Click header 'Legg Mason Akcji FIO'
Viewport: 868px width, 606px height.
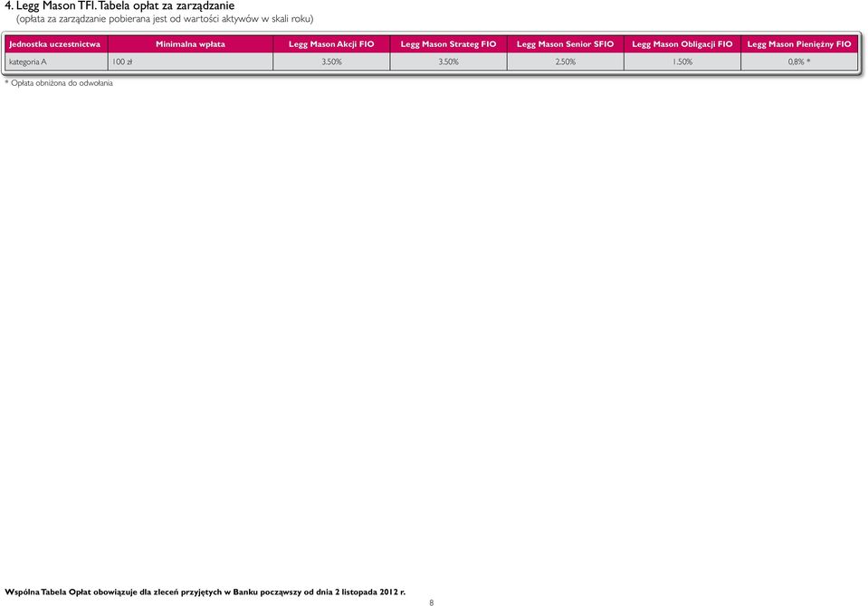pyautogui.click(x=331, y=44)
